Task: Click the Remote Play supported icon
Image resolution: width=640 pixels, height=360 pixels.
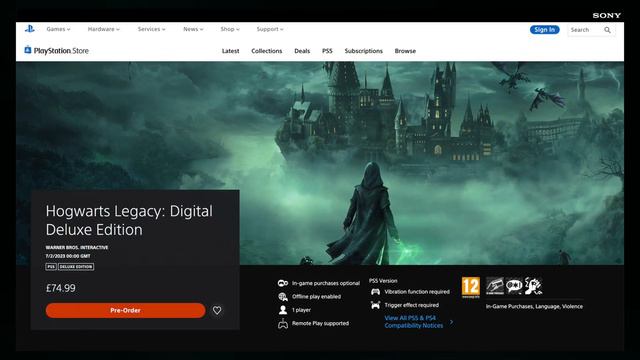Action: click(282, 324)
